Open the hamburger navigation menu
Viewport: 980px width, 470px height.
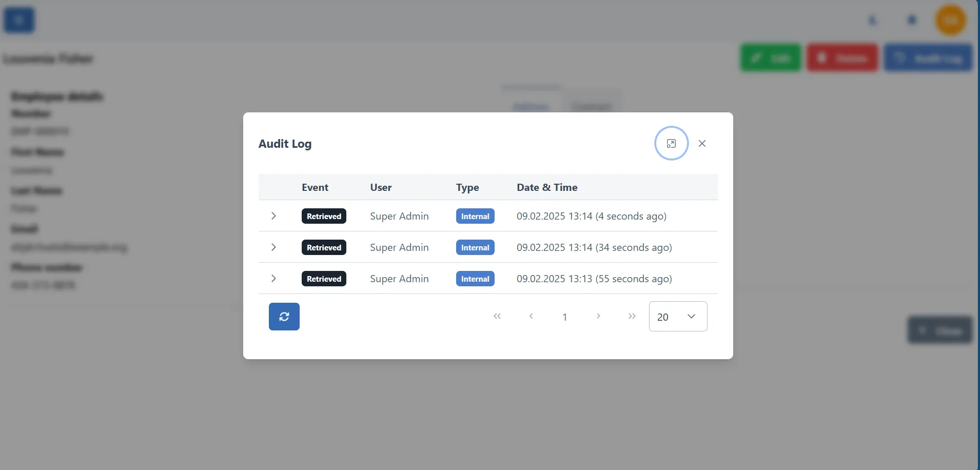[x=18, y=19]
